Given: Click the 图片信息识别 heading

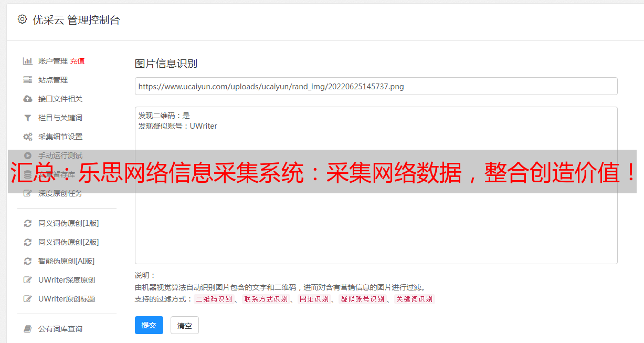Looking at the screenshot, I should 166,64.
